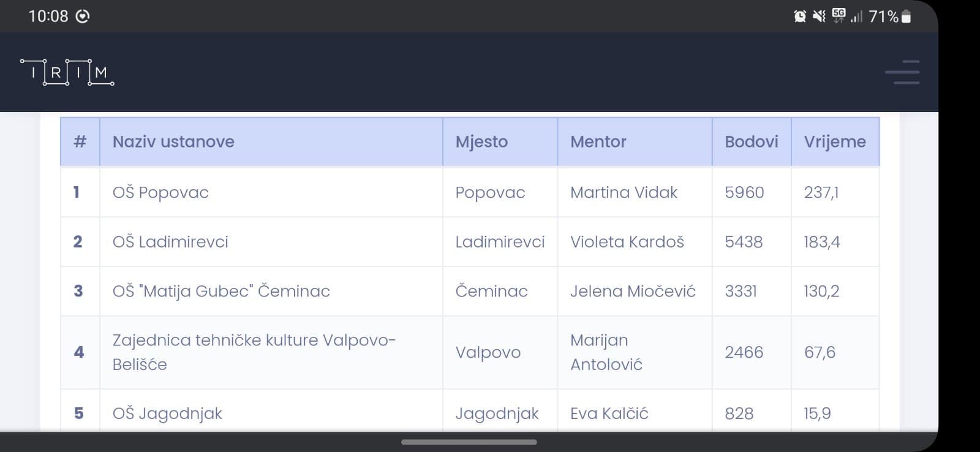Image resolution: width=980 pixels, height=452 pixels.
Task: Tap the muted sound status icon
Action: click(819, 17)
